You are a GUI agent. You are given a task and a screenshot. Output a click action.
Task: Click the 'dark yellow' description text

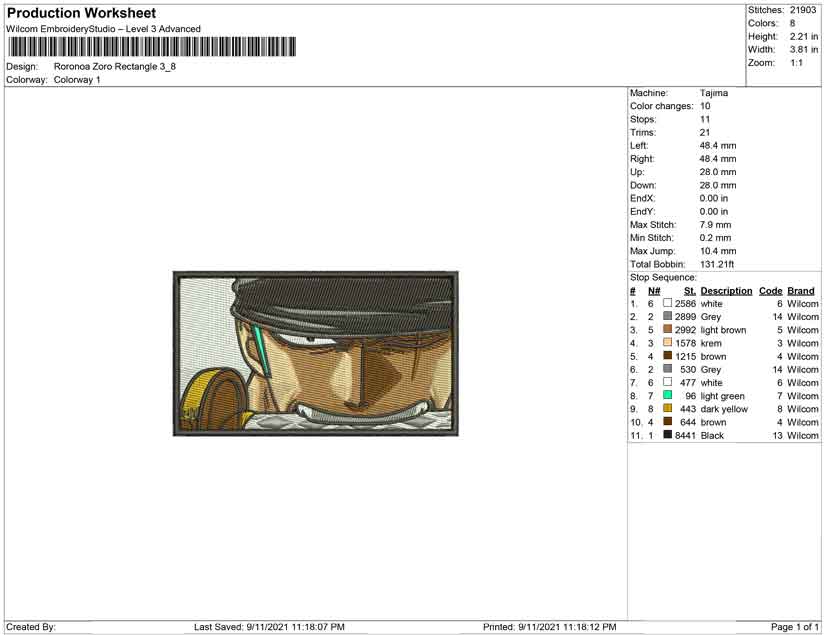coord(724,409)
